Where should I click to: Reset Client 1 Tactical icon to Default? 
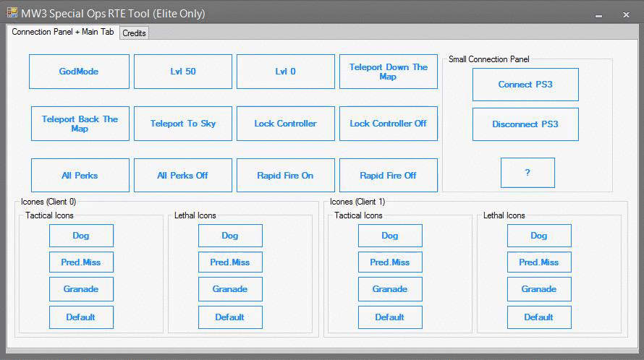(390, 317)
